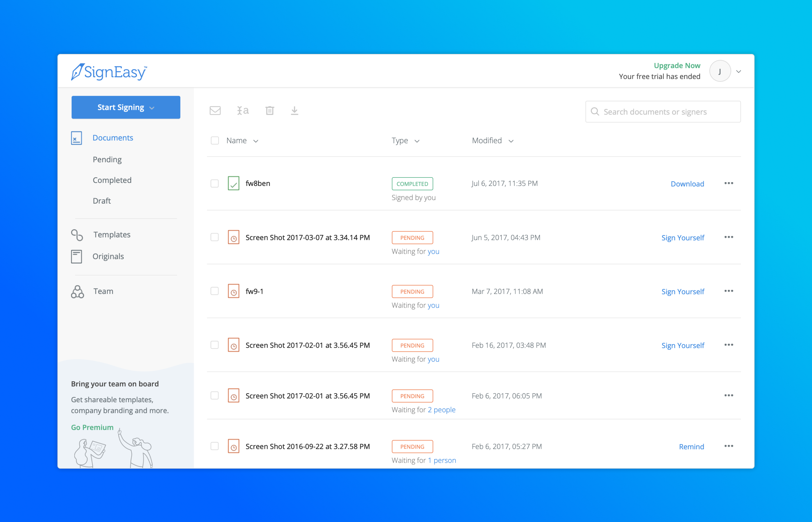Viewport: 812px width, 522px height.
Task: Click pending icon for document modified Feb 6, 06:05 PM
Action: pyautogui.click(x=233, y=396)
